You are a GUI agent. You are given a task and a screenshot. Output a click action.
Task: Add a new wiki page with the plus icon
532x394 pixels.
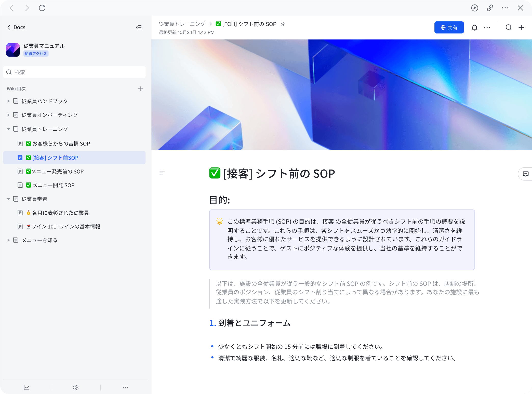(x=141, y=88)
